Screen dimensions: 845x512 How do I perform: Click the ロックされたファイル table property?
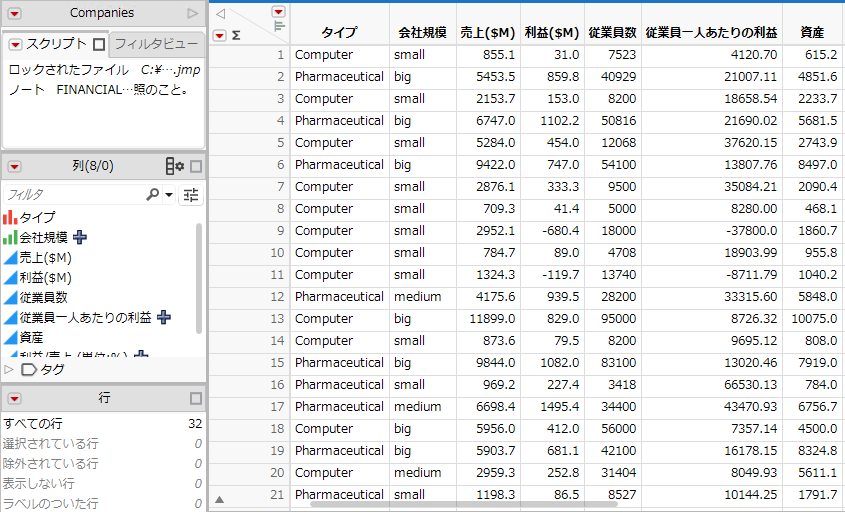[104, 70]
